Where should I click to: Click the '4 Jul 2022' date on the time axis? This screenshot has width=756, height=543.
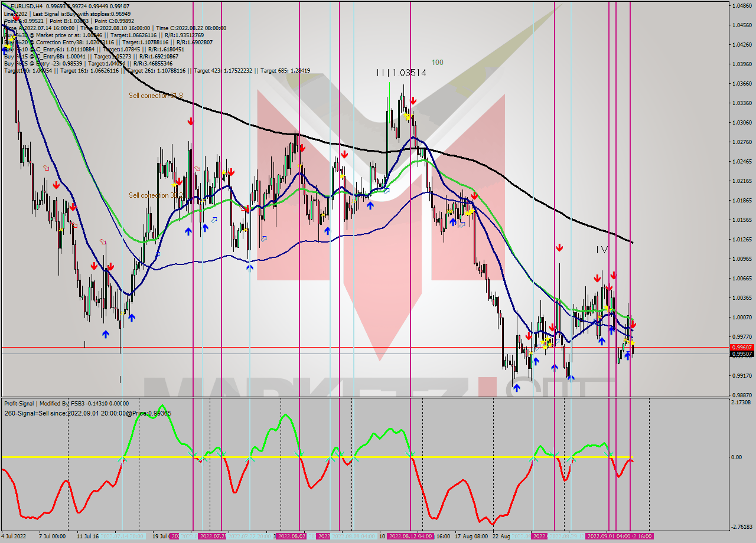coord(14,536)
